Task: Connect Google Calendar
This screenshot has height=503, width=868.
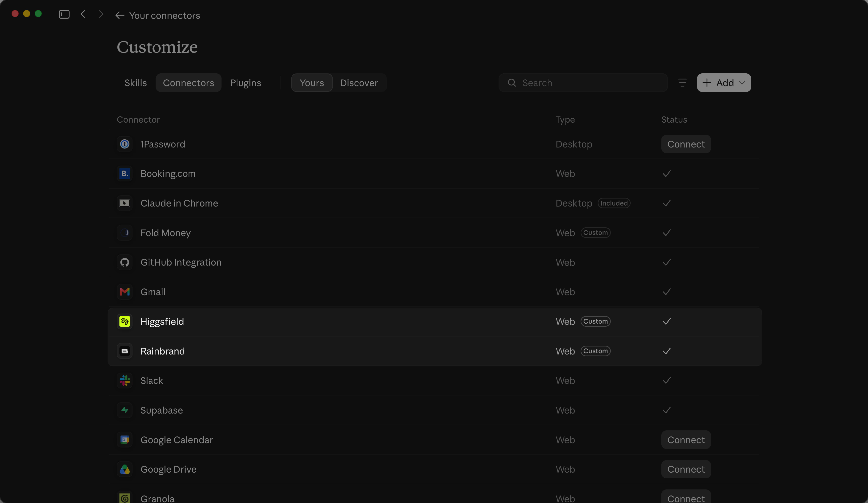Action: (686, 440)
